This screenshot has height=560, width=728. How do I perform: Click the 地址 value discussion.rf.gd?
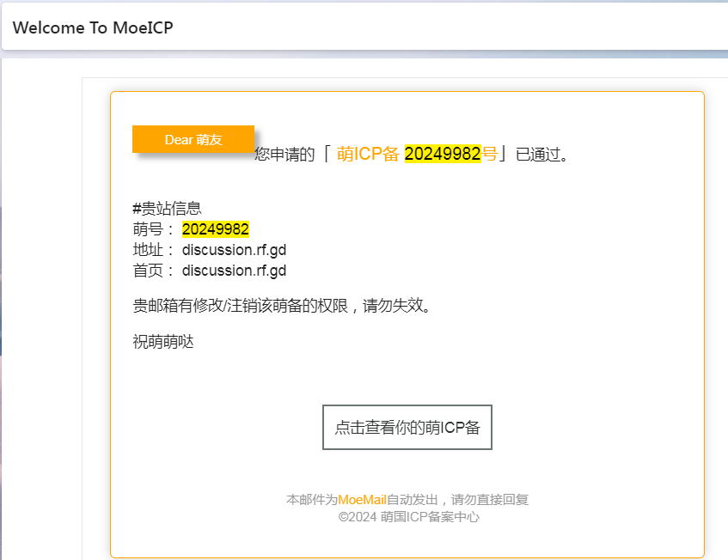[x=234, y=250]
